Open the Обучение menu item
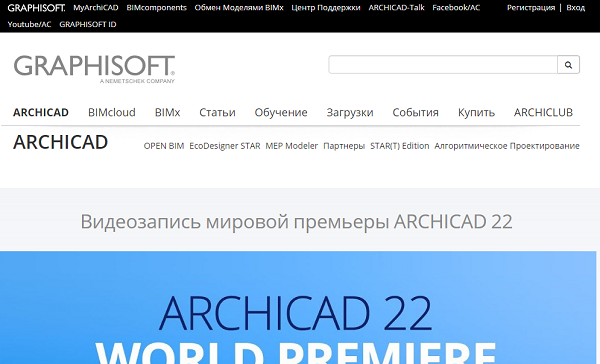Viewport: 600px width, 364px height. pyautogui.click(x=281, y=113)
